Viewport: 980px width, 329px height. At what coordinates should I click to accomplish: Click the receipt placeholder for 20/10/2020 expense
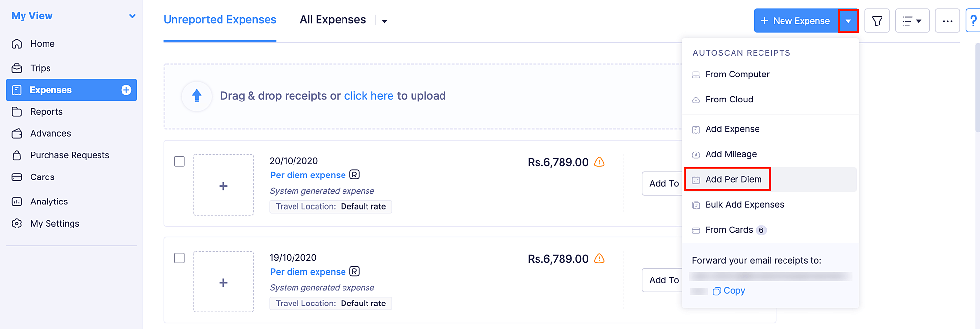click(223, 185)
